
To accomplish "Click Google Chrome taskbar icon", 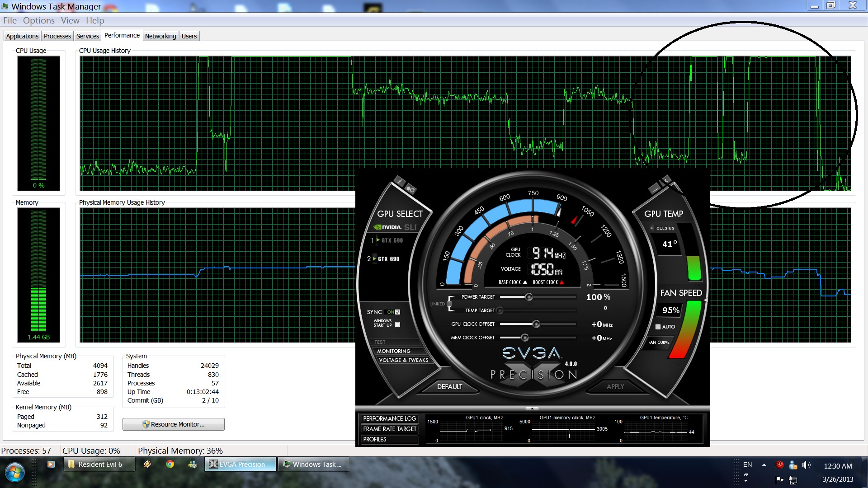I will [x=170, y=464].
